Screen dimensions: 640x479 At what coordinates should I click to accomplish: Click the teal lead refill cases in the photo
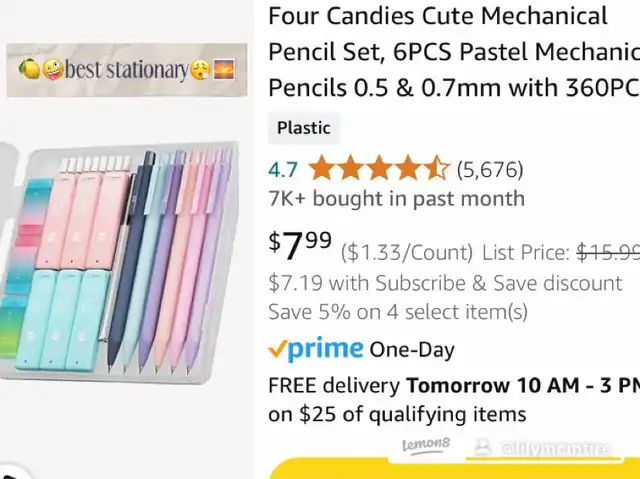click(63, 320)
